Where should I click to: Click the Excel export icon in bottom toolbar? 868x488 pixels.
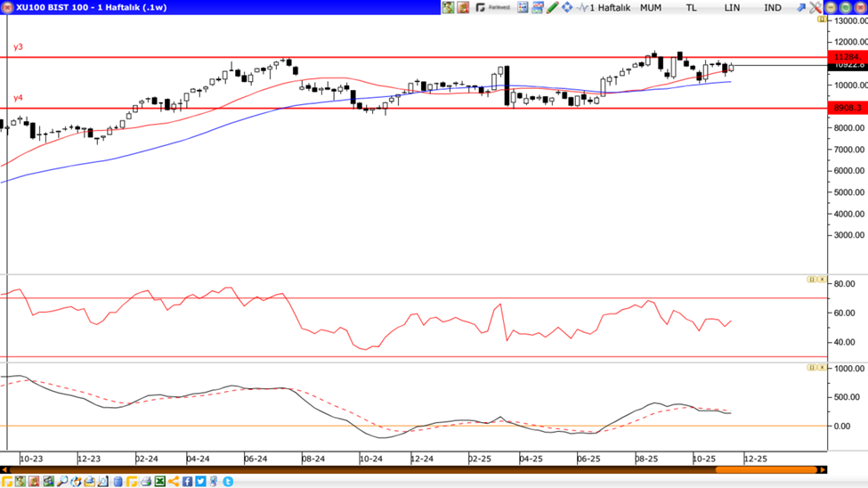[160, 482]
